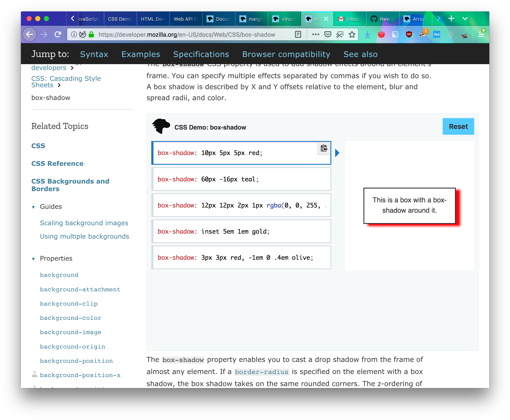
Task: Bookmark this page with the star
Action: [352, 35]
